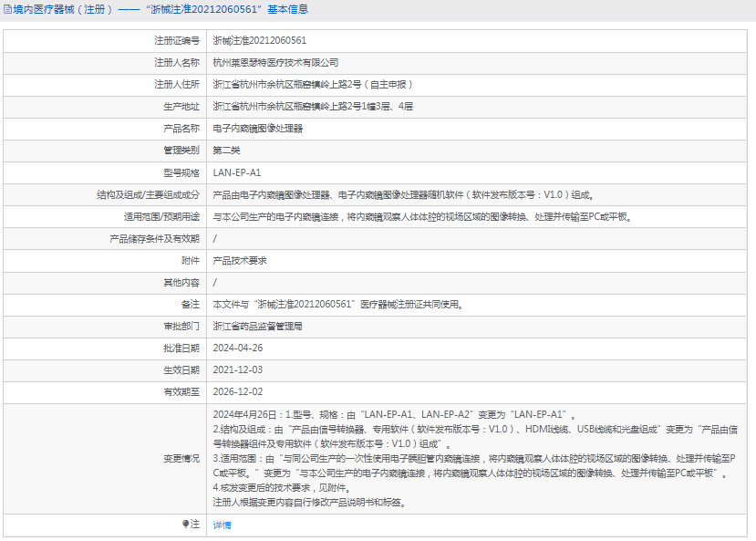Image resolution: width=756 pixels, height=541 pixels.
Task: Select approving department 浙江省药品监督管理局
Action: click(x=257, y=327)
